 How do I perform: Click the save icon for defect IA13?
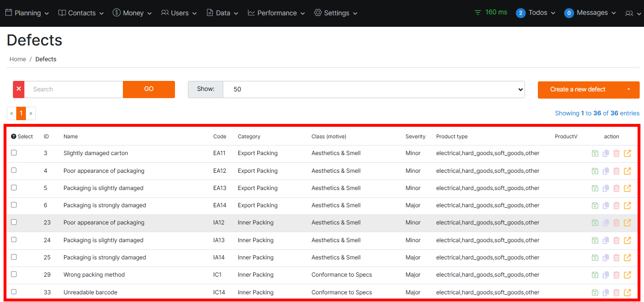[595, 240]
